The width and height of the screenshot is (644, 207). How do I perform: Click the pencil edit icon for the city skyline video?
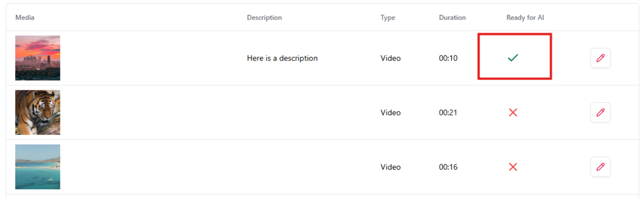[x=600, y=58]
